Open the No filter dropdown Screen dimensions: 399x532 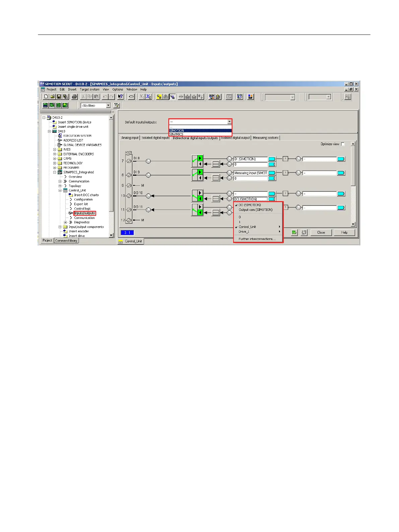point(108,105)
